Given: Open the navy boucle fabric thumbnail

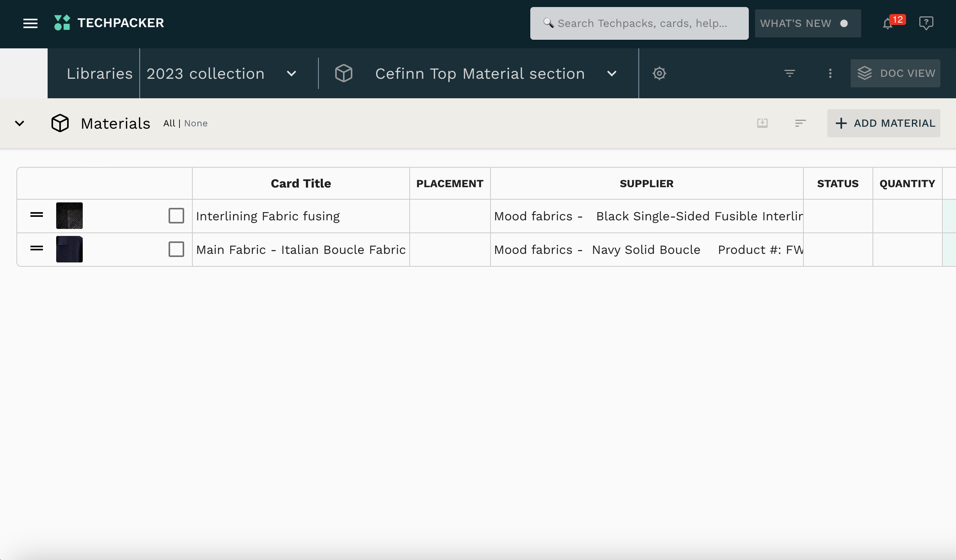Looking at the screenshot, I should (69, 249).
